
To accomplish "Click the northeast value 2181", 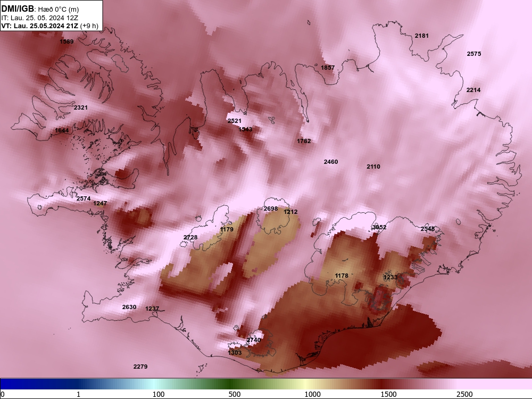I will tap(422, 36).
